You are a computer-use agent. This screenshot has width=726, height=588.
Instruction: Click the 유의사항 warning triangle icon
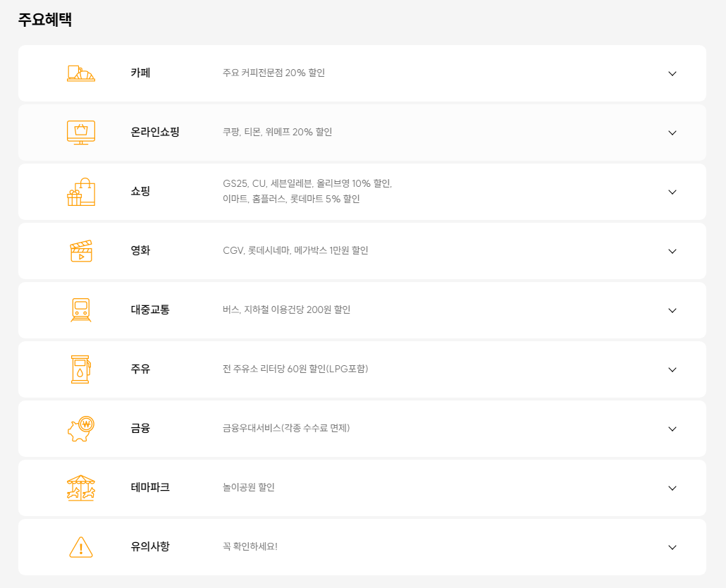80,547
